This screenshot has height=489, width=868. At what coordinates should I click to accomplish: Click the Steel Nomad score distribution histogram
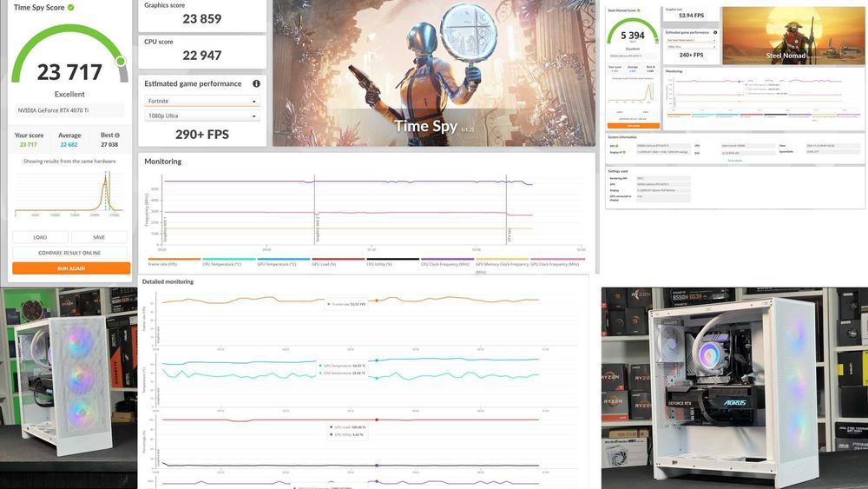(632, 92)
